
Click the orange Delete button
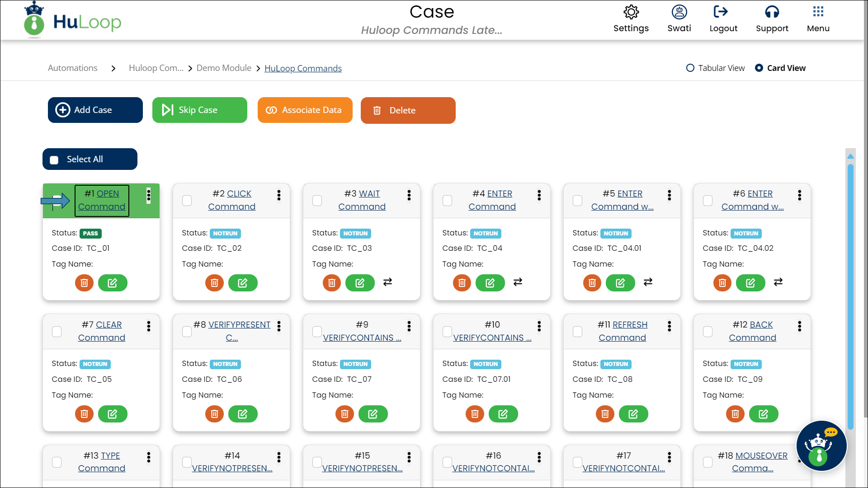point(408,110)
